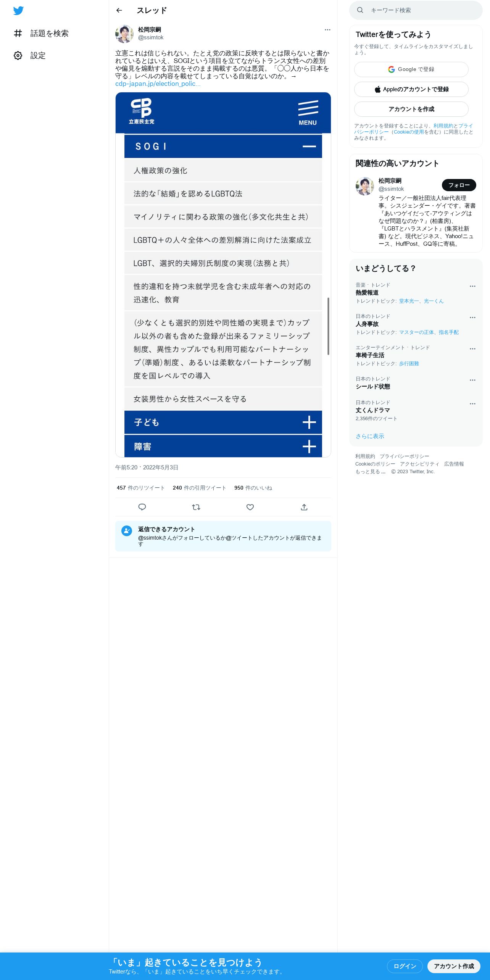Click the back arrow beside スレッド

(119, 10)
